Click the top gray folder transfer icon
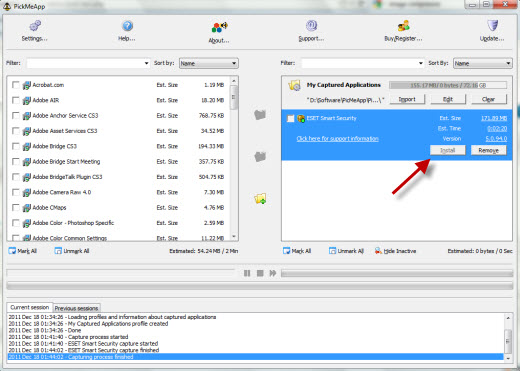Viewport: 520px width, 371px height. pyautogui.click(x=260, y=115)
